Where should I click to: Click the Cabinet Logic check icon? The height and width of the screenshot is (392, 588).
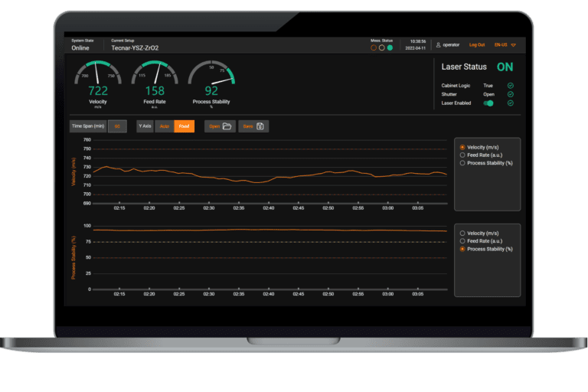click(x=510, y=86)
